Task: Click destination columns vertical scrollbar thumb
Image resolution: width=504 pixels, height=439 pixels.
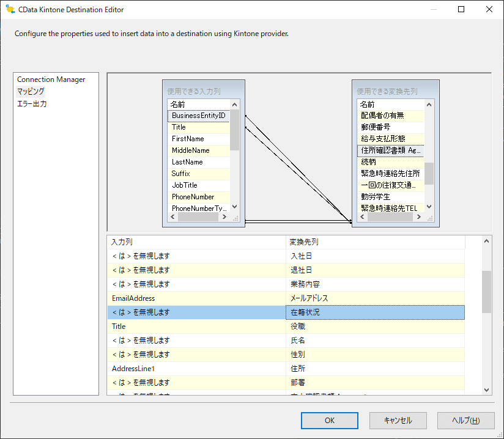Action: tap(429, 174)
